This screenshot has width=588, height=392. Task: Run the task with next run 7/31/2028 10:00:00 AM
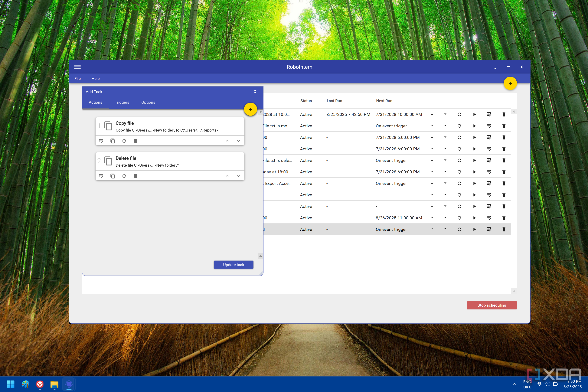(x=474, y=115)
